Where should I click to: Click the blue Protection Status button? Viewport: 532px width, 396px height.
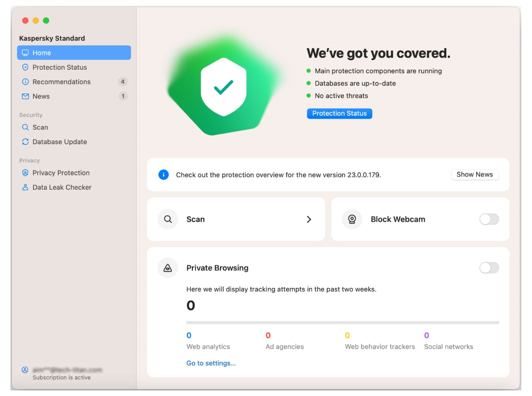click(x=340, y=114)
